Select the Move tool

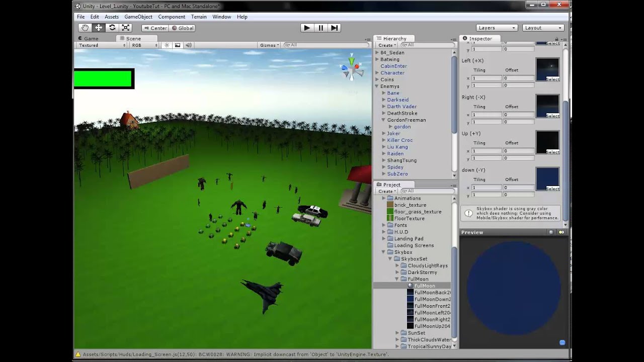pos(99,28)
